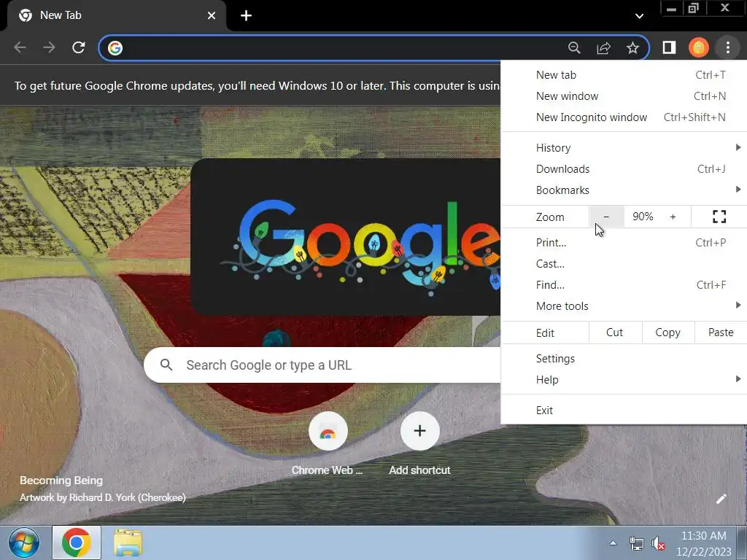This screenshot has height=560, width=747.
Task: Enter full screen mode icon
Action: click(x=719, y=217)
